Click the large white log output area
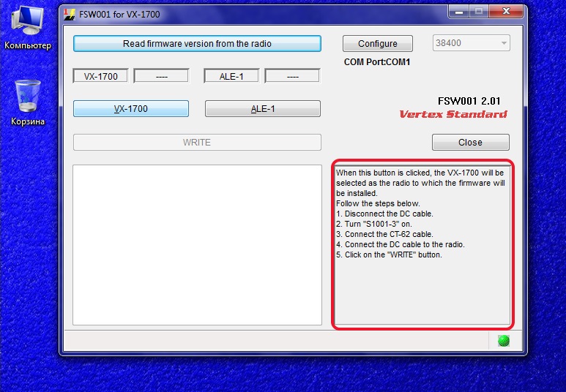Screen dimensions: 566x392 pyautogui.click(x=197, y=245)
